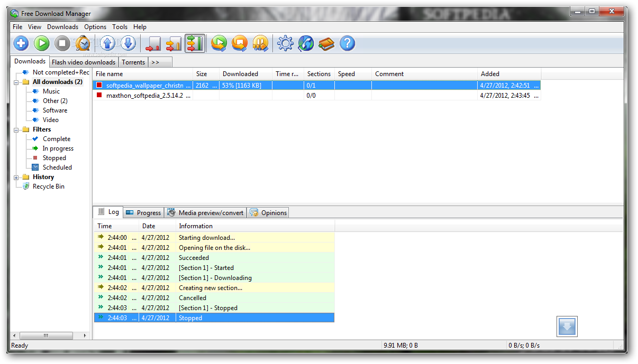This screenshot has height=364, width=638.
Task: Sort downloads by the Size column header
Action: pyautogui.click(x=206, y=74)
